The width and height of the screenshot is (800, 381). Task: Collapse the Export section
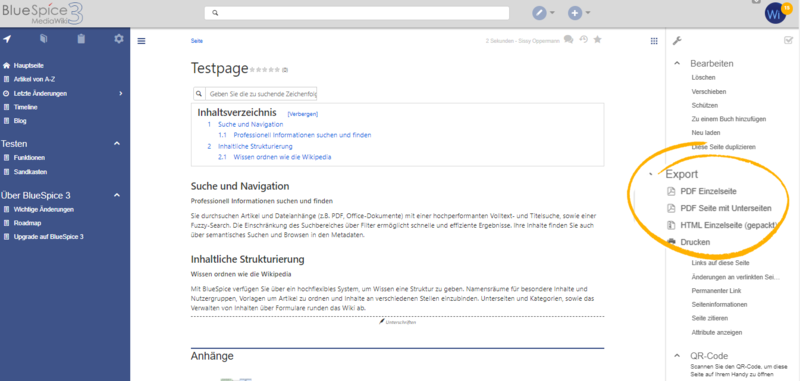(x=651, y=174)
